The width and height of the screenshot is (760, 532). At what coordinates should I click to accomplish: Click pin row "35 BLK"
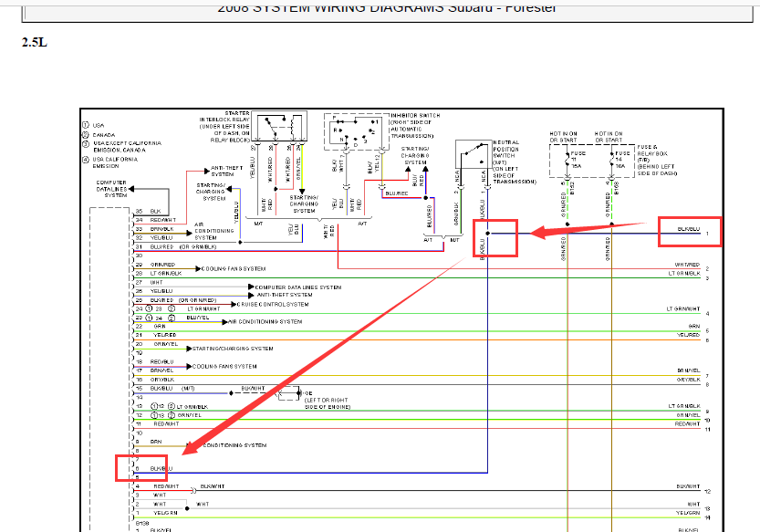[x=149, y=212]
